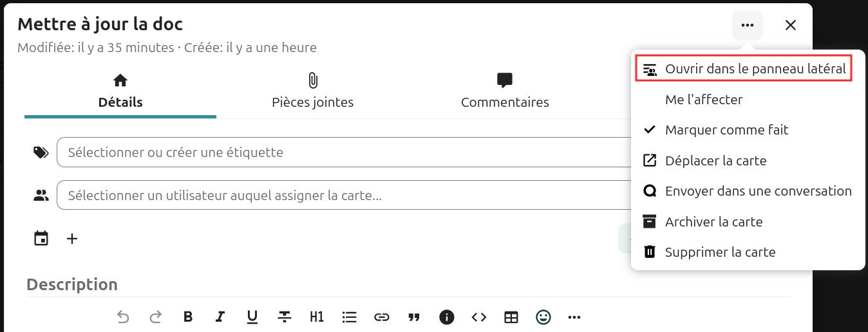
Task: Switch to the Pièces jointes tab
Action: pos(312,91)
